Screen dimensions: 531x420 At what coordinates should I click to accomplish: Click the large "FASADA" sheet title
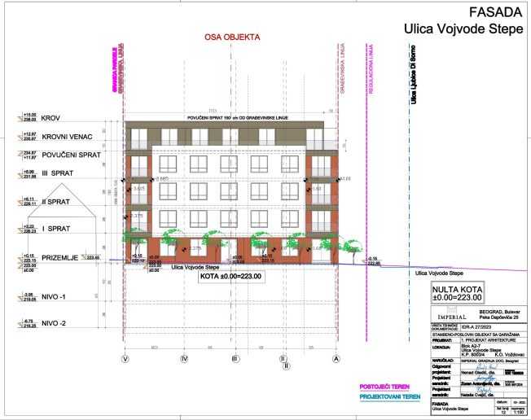pyautogui.click(x=495, y=12)
